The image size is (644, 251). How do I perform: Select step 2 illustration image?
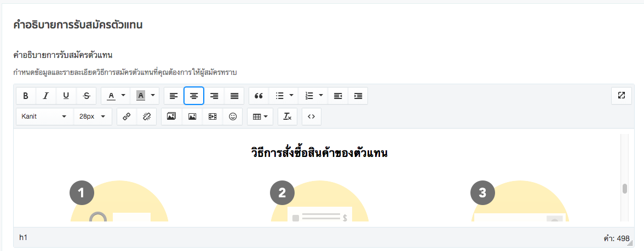[x=320, y=201]
